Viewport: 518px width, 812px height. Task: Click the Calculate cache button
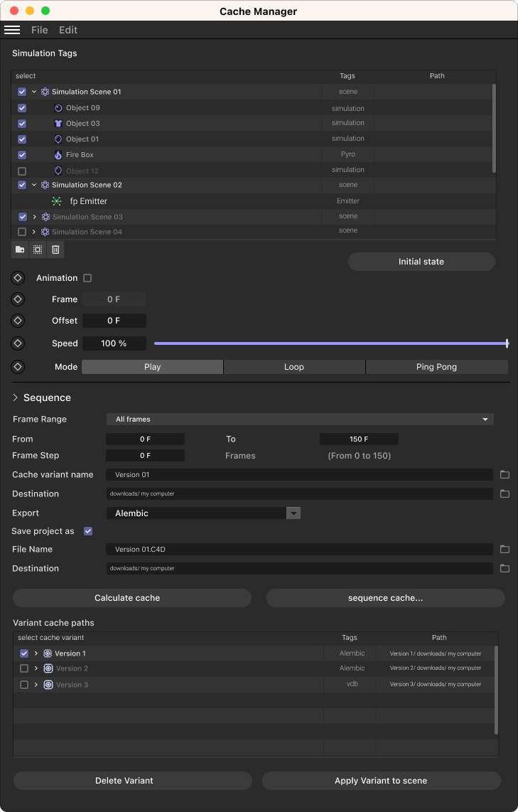point(132,597)
